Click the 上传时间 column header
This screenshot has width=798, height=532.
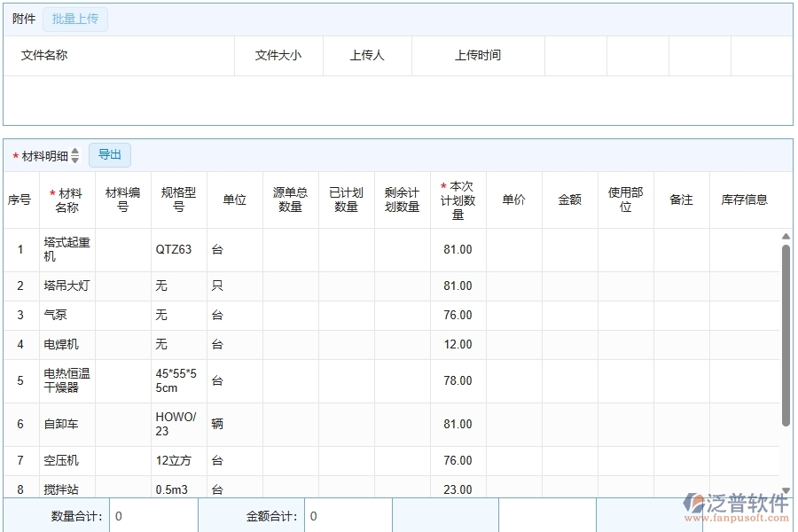click(478, 55)
